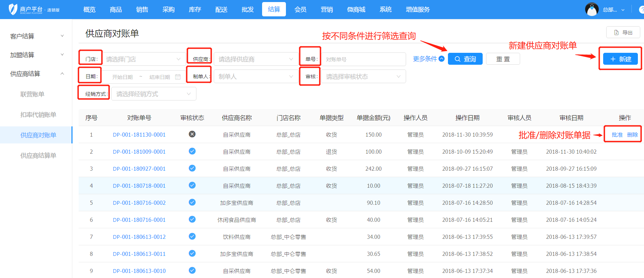Open the 请选择门店 store dropdown
Screen dimensions: 644x278
(x=143, y=59)
